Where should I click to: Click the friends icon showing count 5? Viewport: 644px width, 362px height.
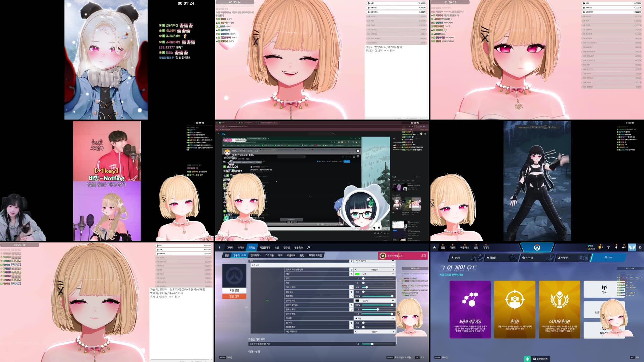point(600,247)
